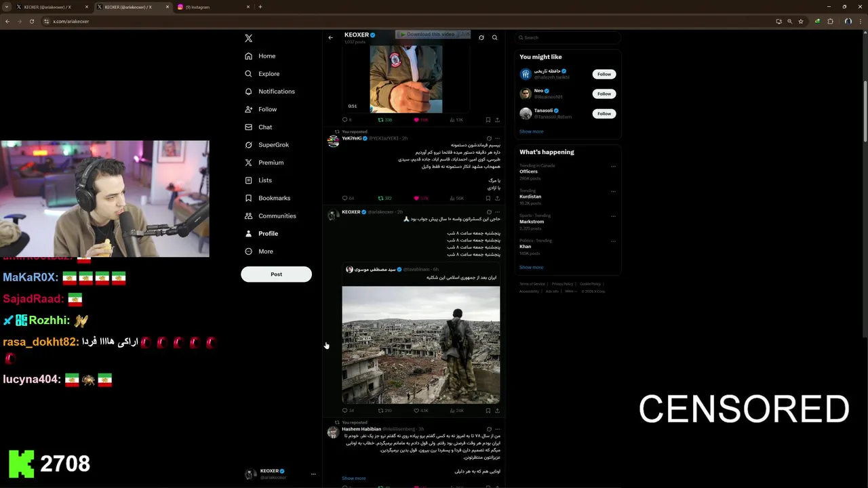Open the Markstrom trend options menu
The image size is (868, 488).
point(613,216)
